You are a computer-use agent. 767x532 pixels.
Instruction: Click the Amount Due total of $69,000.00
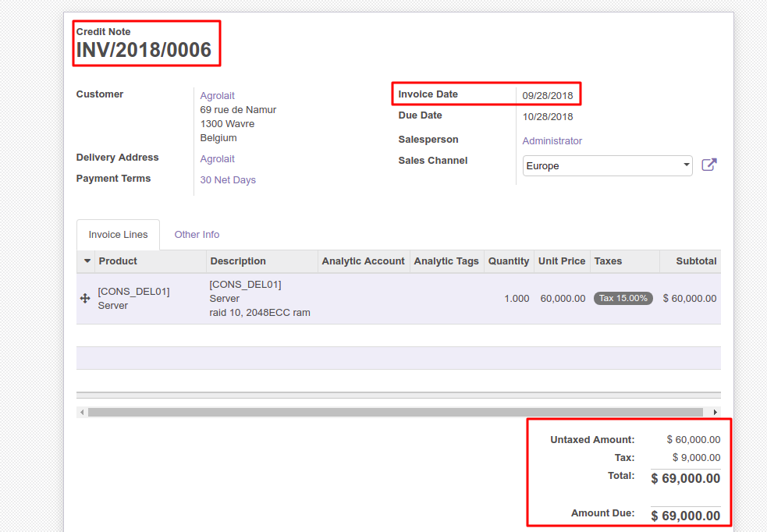coord(685,516)
